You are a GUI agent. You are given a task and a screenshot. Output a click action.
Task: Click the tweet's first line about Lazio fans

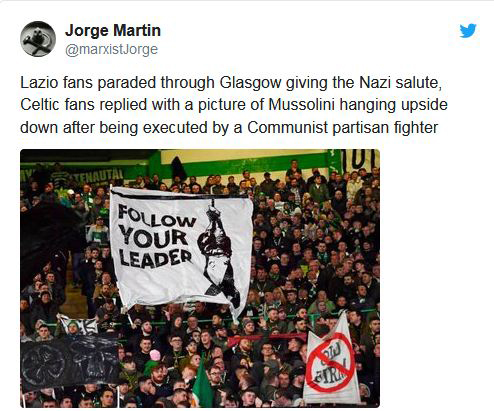click(231, 83)
